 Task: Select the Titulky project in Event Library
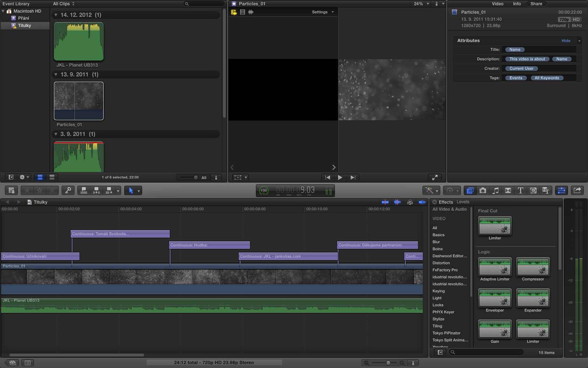25,26
